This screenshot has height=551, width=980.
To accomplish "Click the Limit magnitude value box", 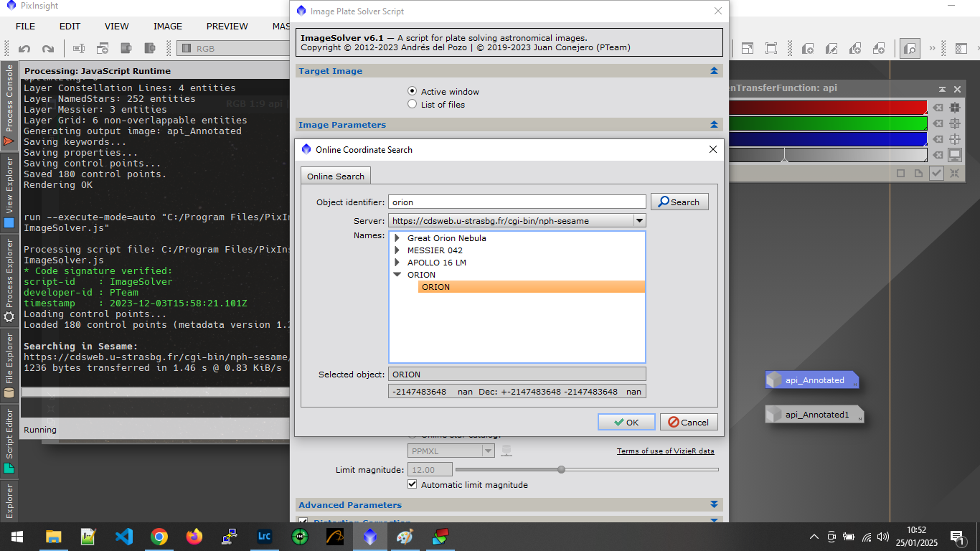I will (430, 469).
